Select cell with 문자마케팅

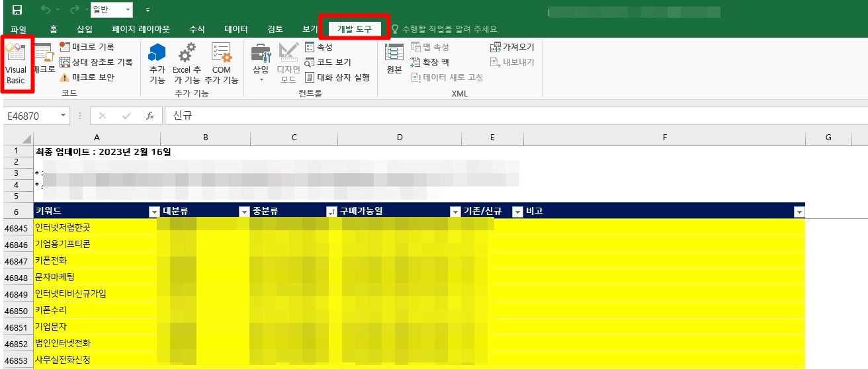click(x=97, y=277)
